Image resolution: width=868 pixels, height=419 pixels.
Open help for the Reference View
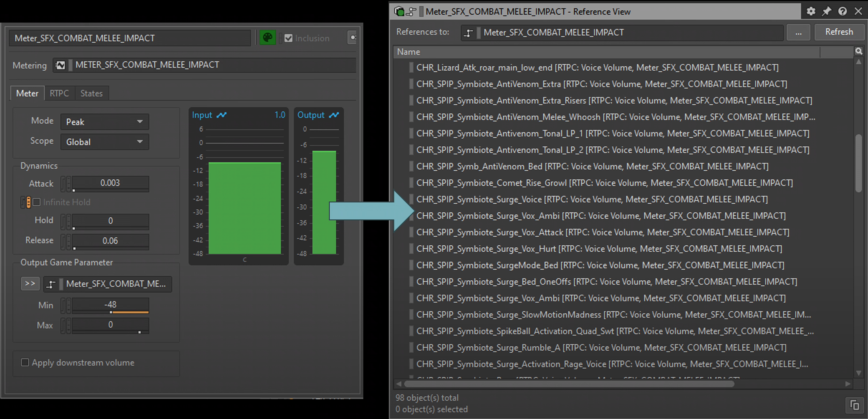(842, 11)
